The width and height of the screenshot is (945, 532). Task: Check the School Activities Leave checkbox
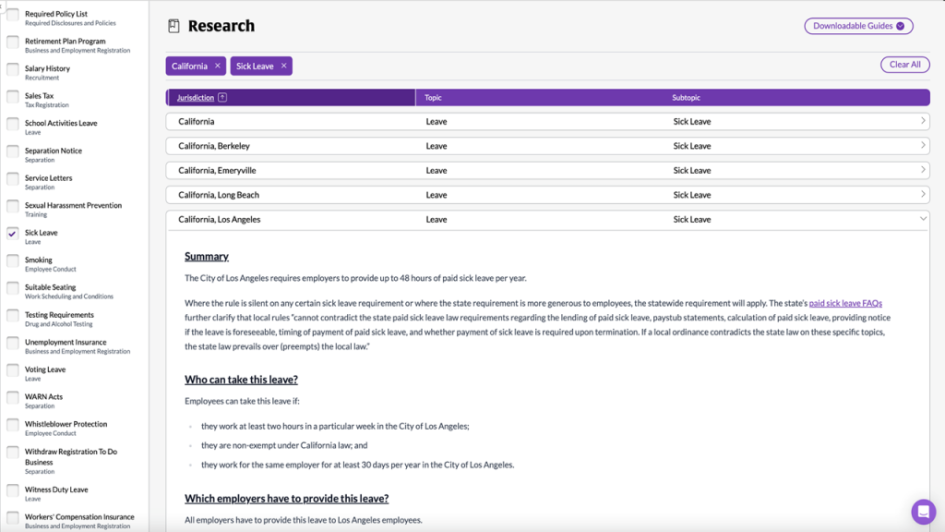(13, 124)
